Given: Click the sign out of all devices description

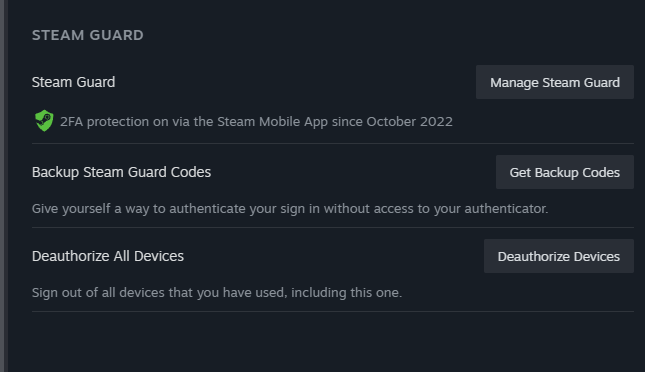Looking at the screenshot, I should [x=217, y=293].
